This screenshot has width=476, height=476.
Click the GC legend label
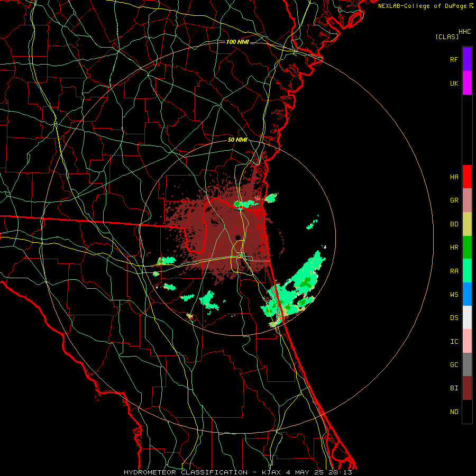coord(454,365)
